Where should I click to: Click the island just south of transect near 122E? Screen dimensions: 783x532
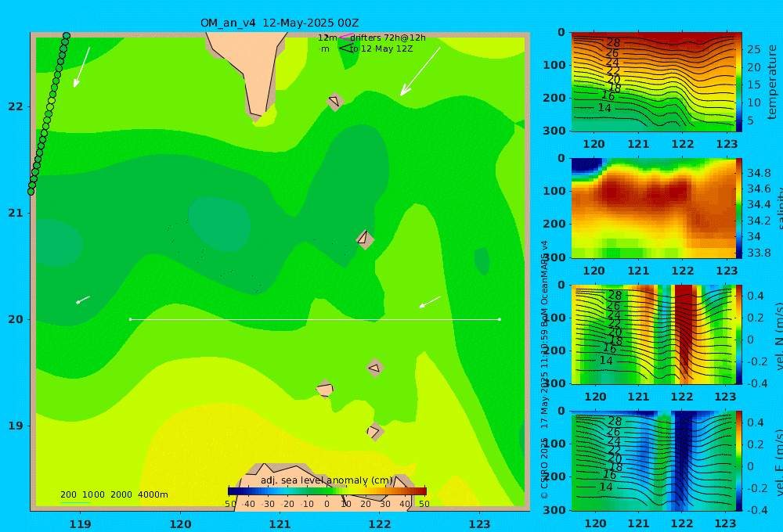375,368
